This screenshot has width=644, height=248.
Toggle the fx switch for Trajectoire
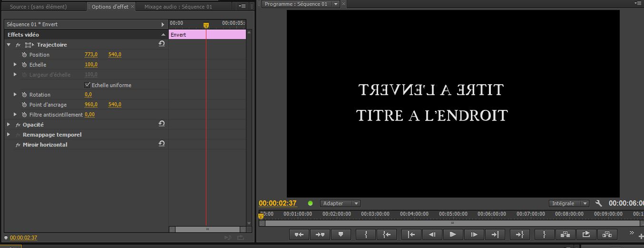coord(18,45)
